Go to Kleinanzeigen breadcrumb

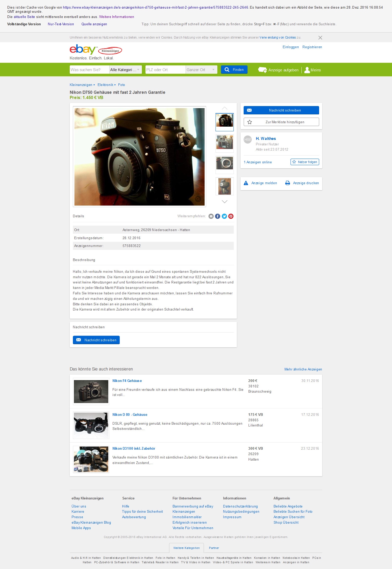coord(81,85)
